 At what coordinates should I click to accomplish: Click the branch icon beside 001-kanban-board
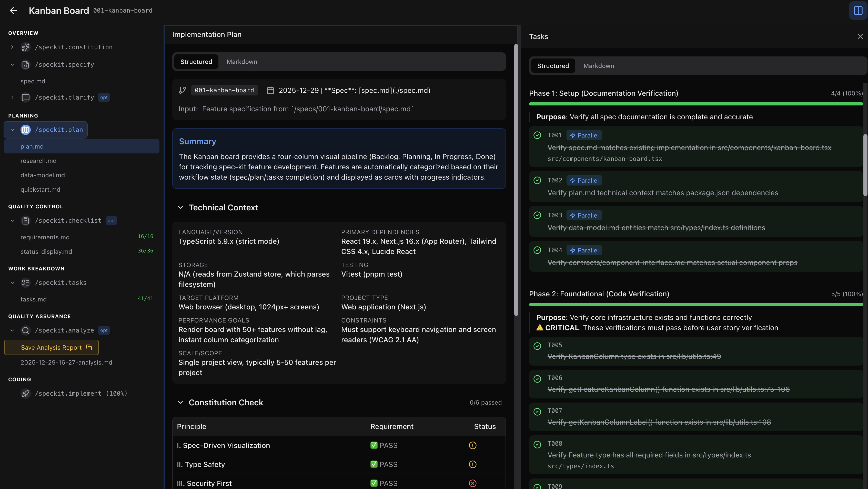[x=182, y=90]
